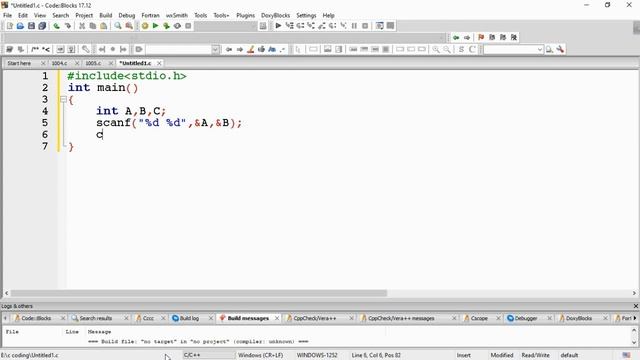640x360 pixels.
Task: Click the editor horizontal scrollbar right arrow
Action: tap(634, 293)
